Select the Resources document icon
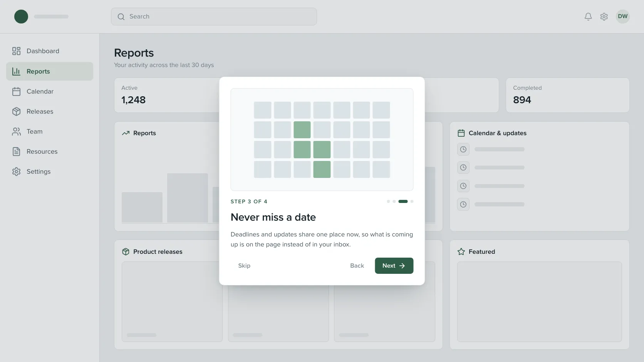This screenshot has height=362, width=644. coord(16,151)
